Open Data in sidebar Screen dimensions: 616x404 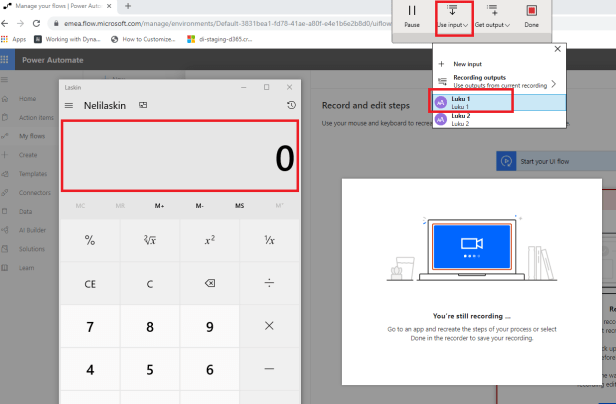pos(26,211)
